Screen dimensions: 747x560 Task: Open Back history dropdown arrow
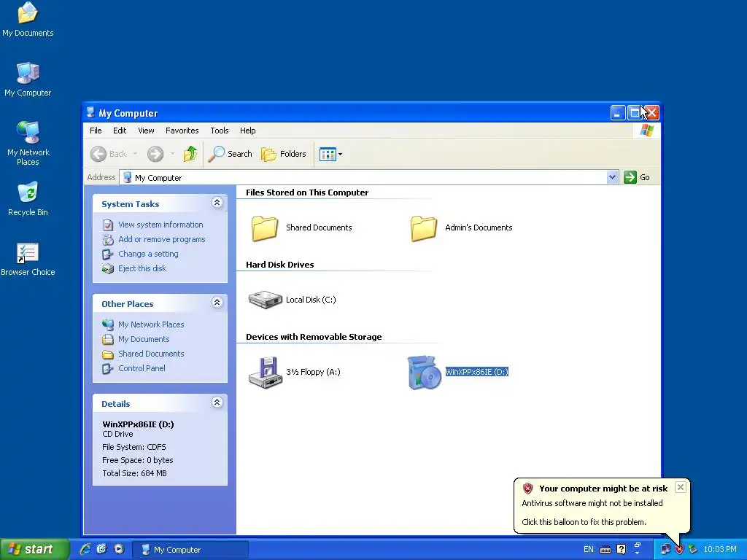pos(135,154)
